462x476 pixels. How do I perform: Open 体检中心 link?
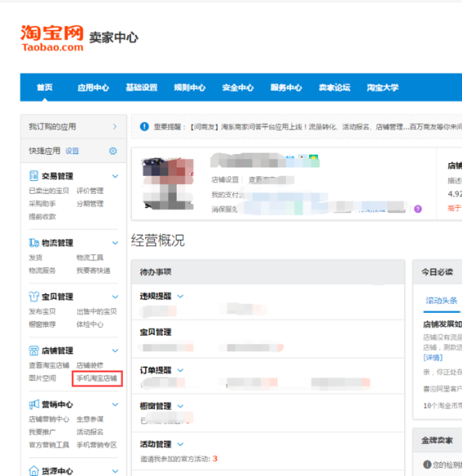90,324
